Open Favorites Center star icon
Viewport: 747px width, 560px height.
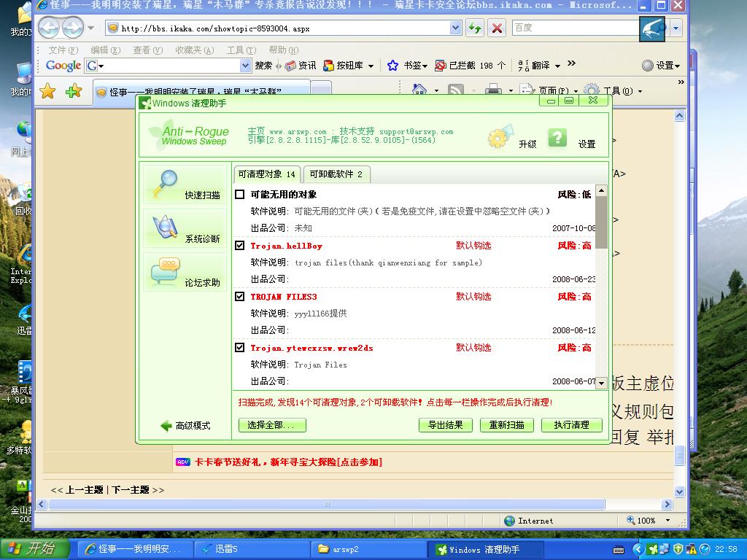click(47, 90)
